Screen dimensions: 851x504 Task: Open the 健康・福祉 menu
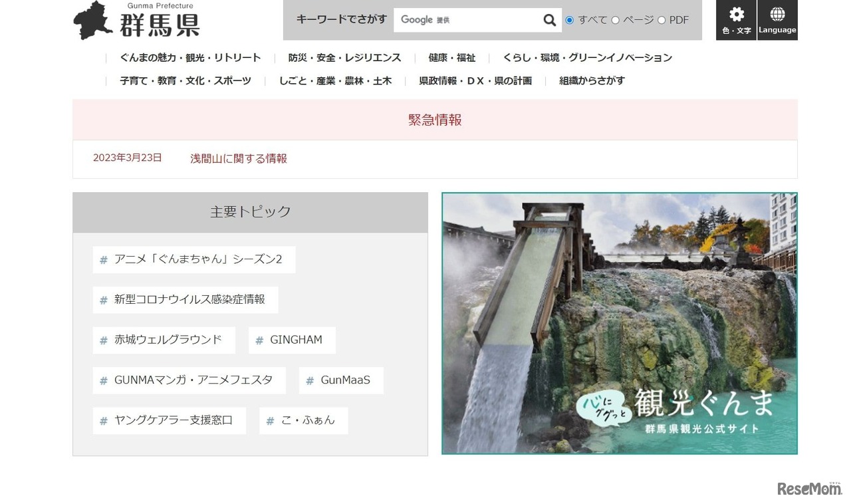pos(452,58)
